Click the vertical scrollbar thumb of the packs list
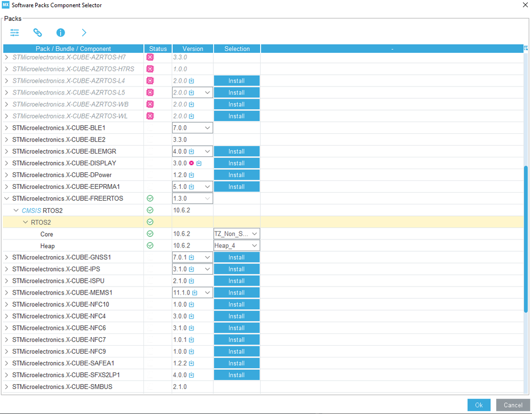Viewport: 532px width, 414px height. coord(526,239)
